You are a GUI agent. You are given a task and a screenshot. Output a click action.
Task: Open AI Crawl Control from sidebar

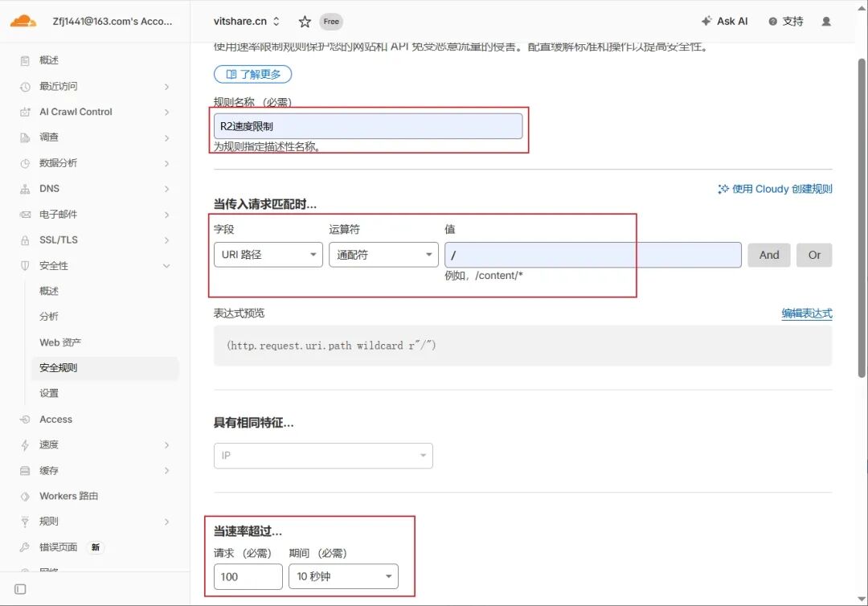coord(95,112)
